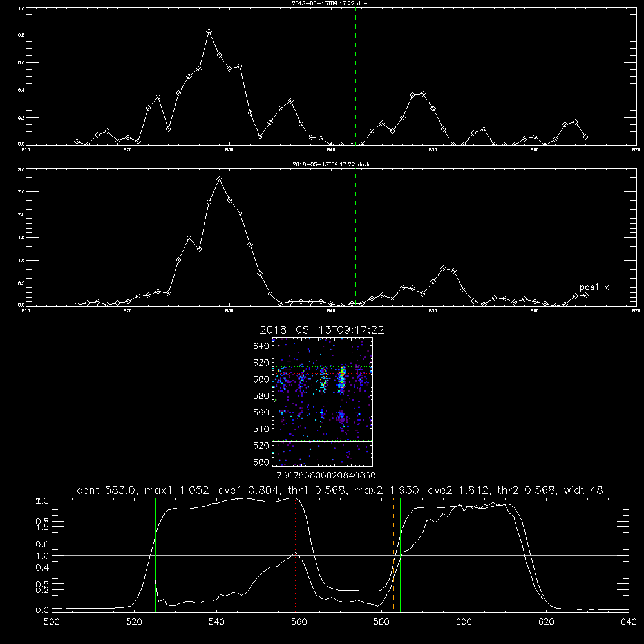
Task: Select the timestamp title above the spectral image
Action: click(x=322, y=330)
